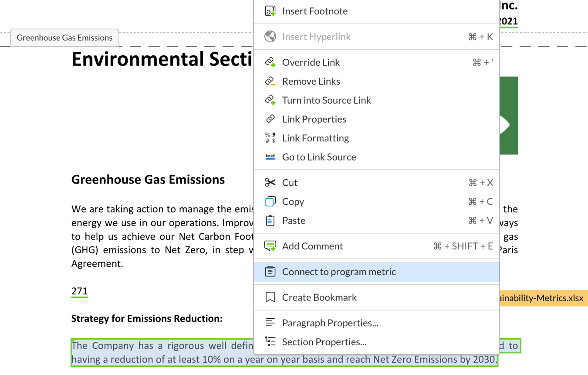Select "Remove Links" from the menu
Viewport: 588px width, 375px height.
click(311, 81)
